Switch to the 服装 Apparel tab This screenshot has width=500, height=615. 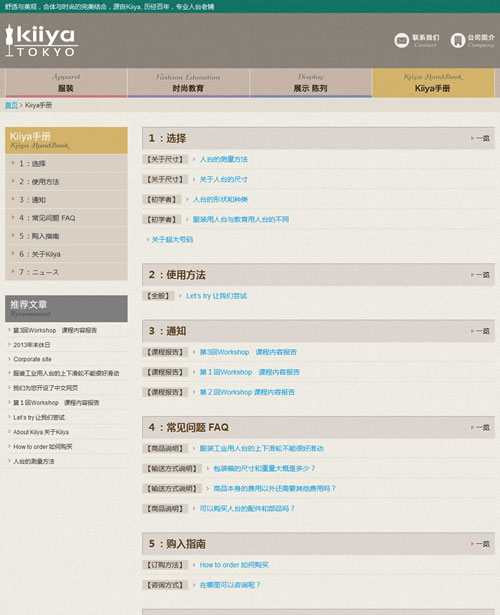click(x=66, y=83)
